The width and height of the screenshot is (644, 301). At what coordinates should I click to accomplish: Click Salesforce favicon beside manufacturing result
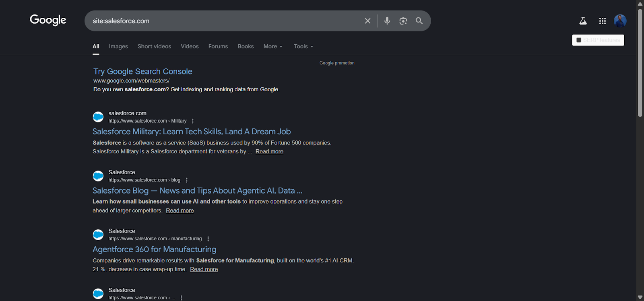[x=98, y=235]
